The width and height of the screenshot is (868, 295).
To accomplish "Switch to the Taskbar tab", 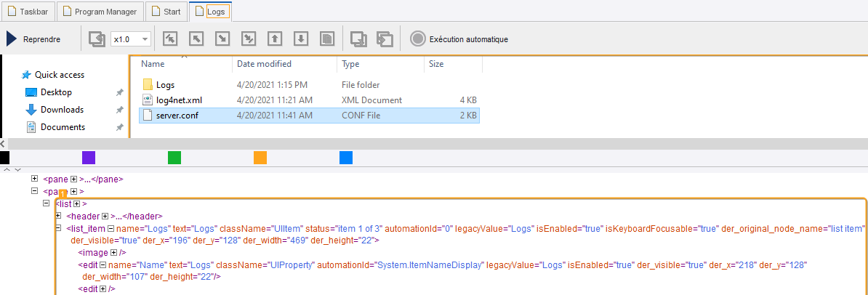I will click(28, 12).
